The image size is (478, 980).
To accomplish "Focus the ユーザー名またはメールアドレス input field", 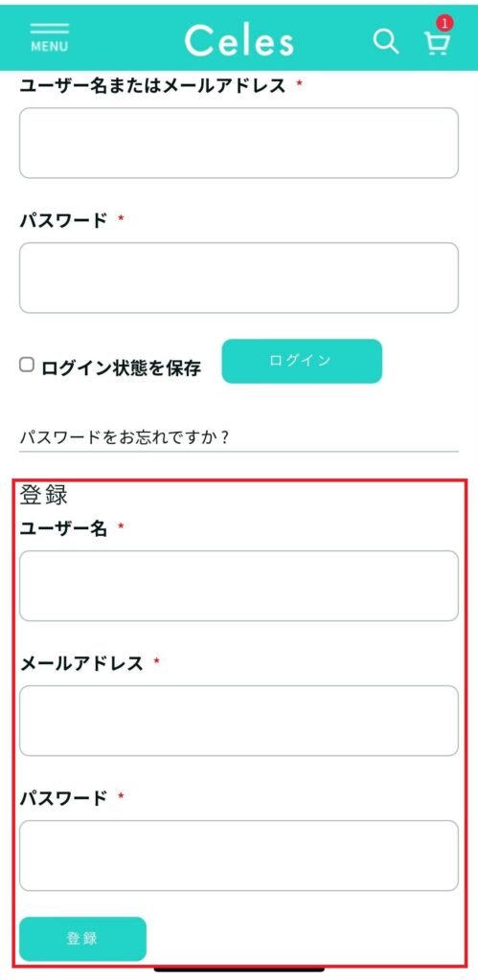I will click(x=239, y=144).
